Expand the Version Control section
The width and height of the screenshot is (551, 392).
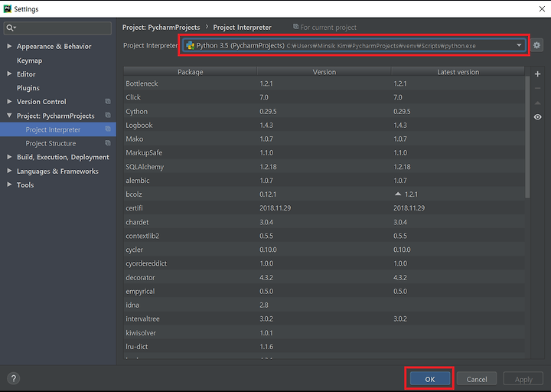click(9, 101)
